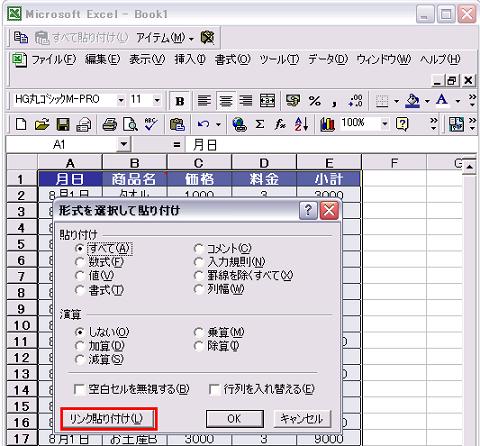Select the 加算(D) radio button
Image resolution: width=480 pixels, height=446 pixels.
click(80, 346)
